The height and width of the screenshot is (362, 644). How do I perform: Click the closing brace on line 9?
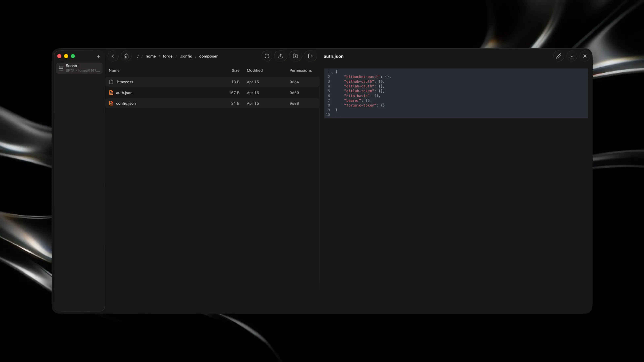tap(336, 110)
